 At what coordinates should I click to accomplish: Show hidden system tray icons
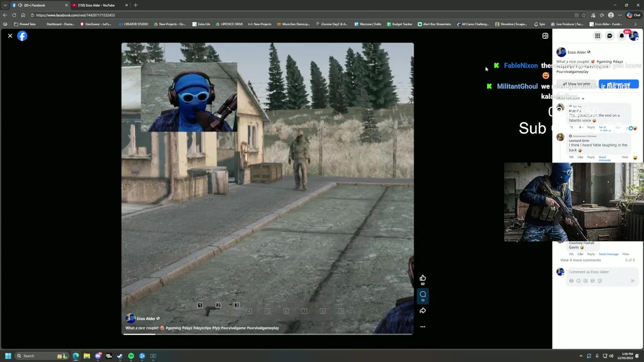pyautogui.click(x=581, y=356)
